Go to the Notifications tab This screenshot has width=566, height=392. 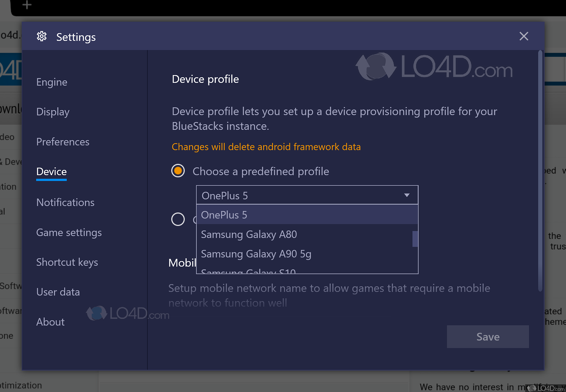point(65,202)
